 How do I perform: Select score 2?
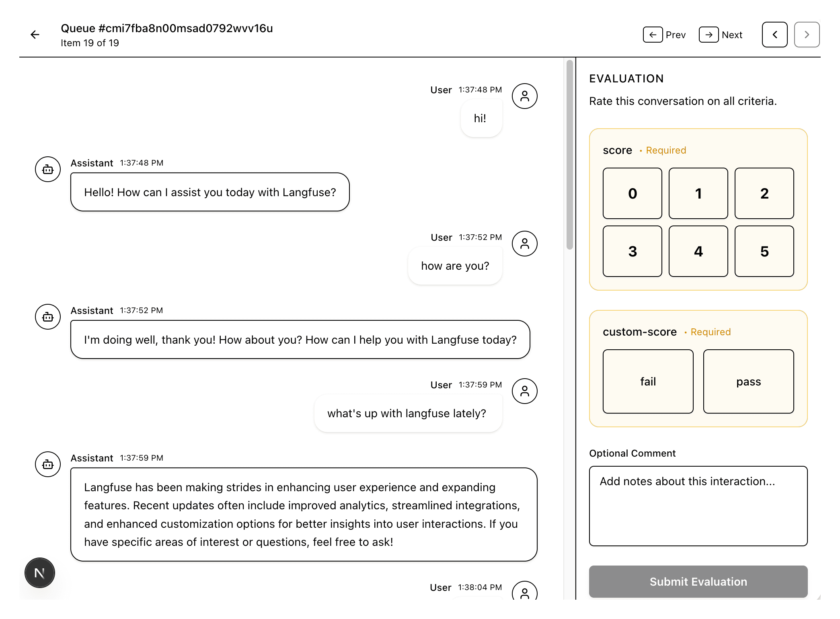[764, 193]
